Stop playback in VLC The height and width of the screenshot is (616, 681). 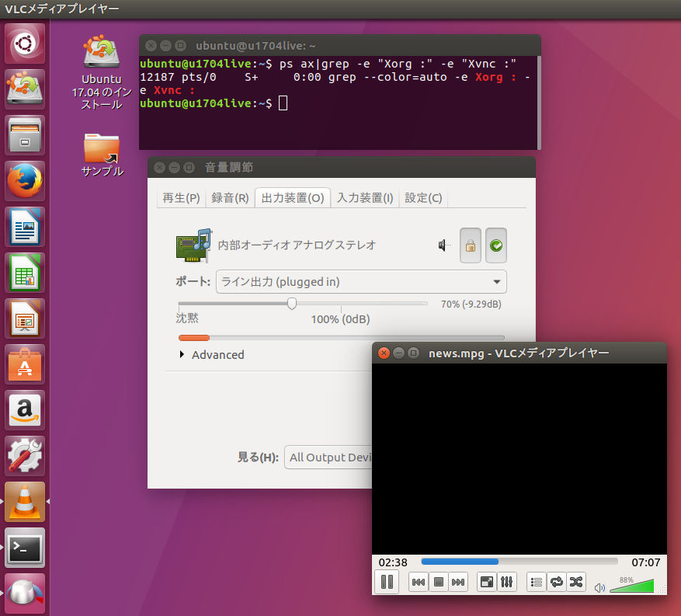point(438,582)
